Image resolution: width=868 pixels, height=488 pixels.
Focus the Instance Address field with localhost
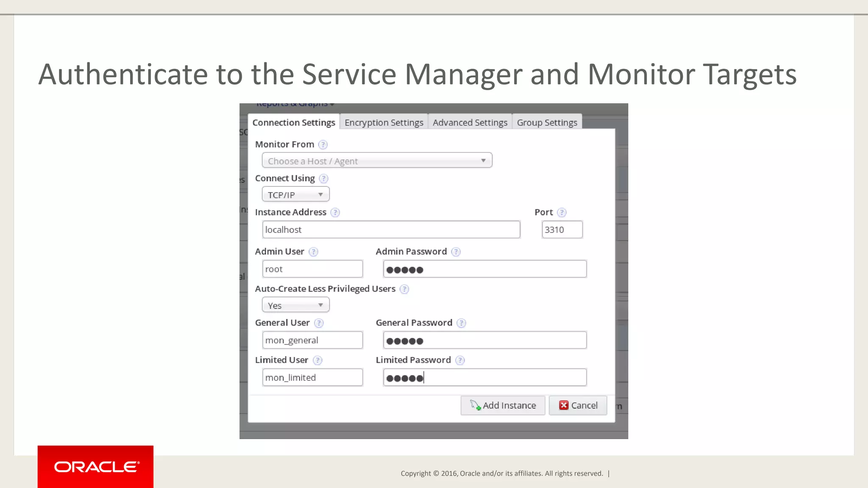coord(391,230)
